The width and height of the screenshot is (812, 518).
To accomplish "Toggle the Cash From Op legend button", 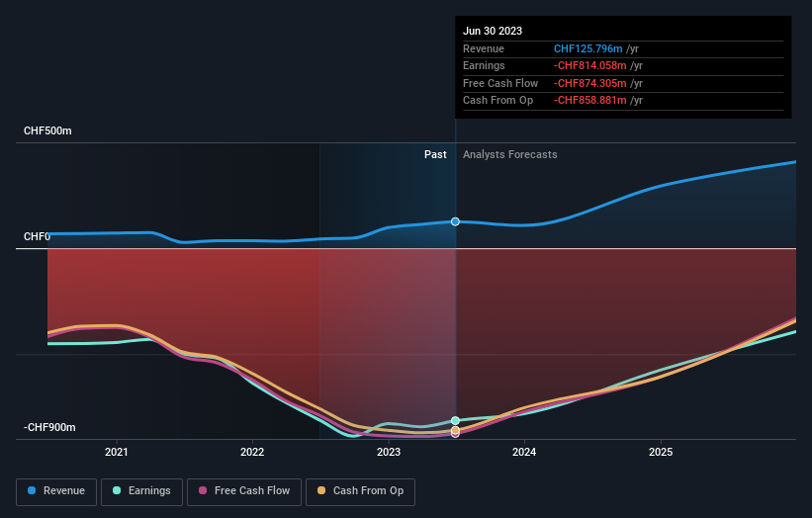I will coord(360,491).
